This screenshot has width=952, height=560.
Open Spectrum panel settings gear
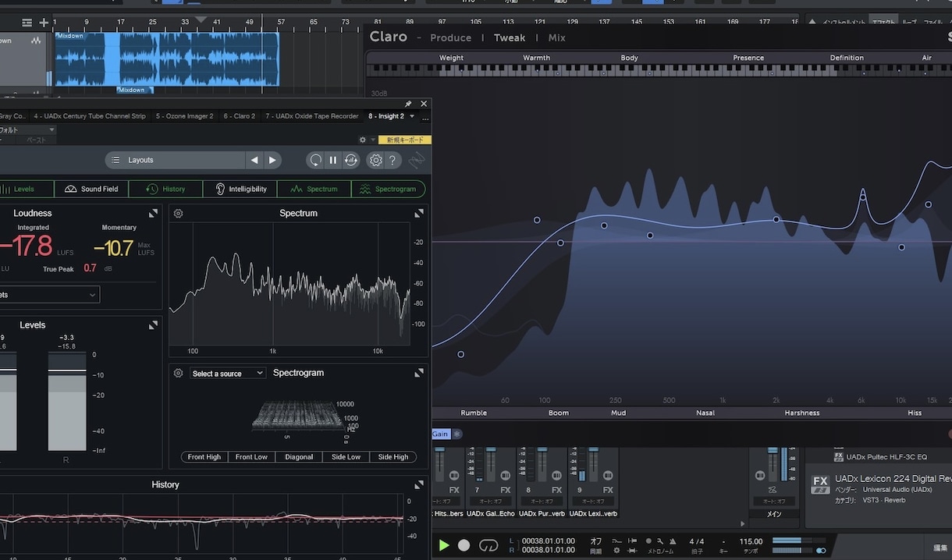pyautogui.click(x=178, y=213)
